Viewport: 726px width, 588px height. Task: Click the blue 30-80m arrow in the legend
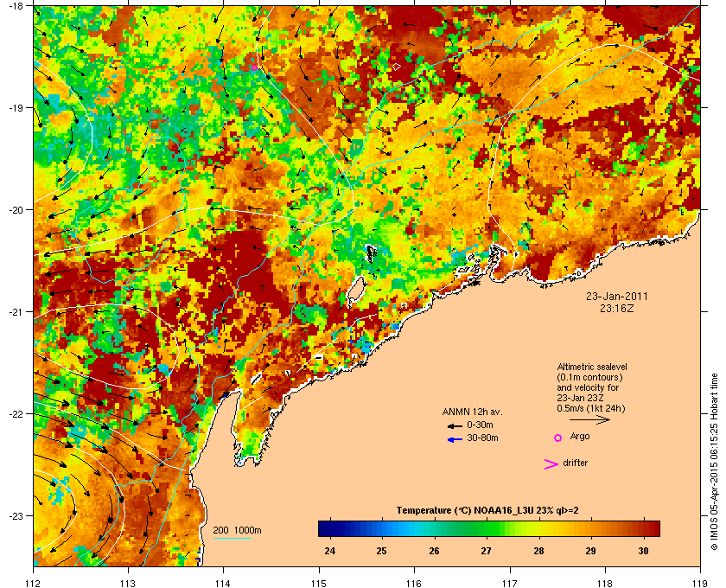coord(455,439)
